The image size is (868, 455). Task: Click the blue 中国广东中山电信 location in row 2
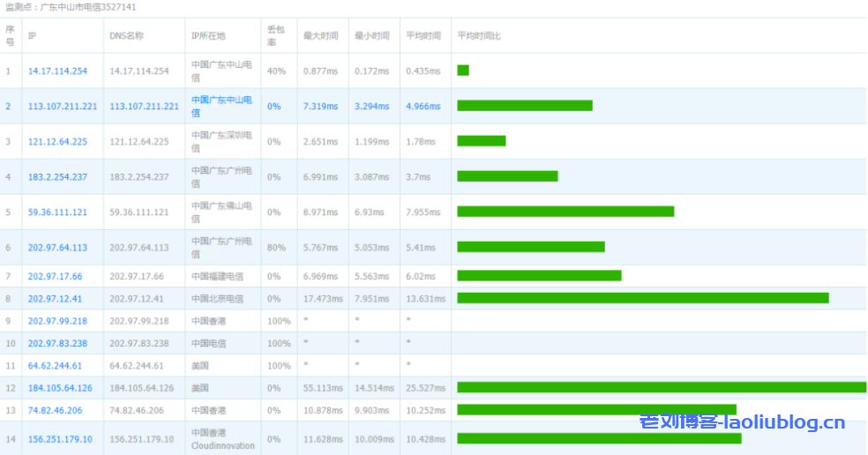click(221, 106)
